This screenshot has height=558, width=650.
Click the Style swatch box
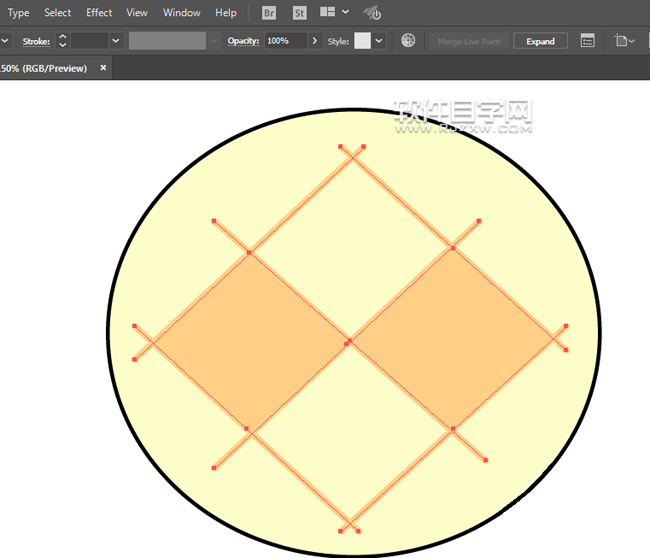pyautogui.click(x=362, y=41)
